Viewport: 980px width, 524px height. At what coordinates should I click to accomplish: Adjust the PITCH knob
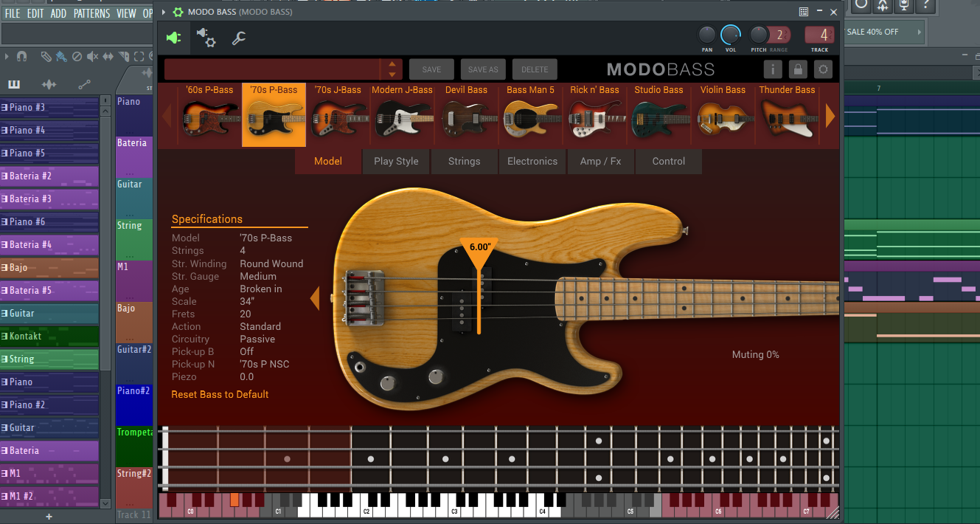tap(759, 35)
